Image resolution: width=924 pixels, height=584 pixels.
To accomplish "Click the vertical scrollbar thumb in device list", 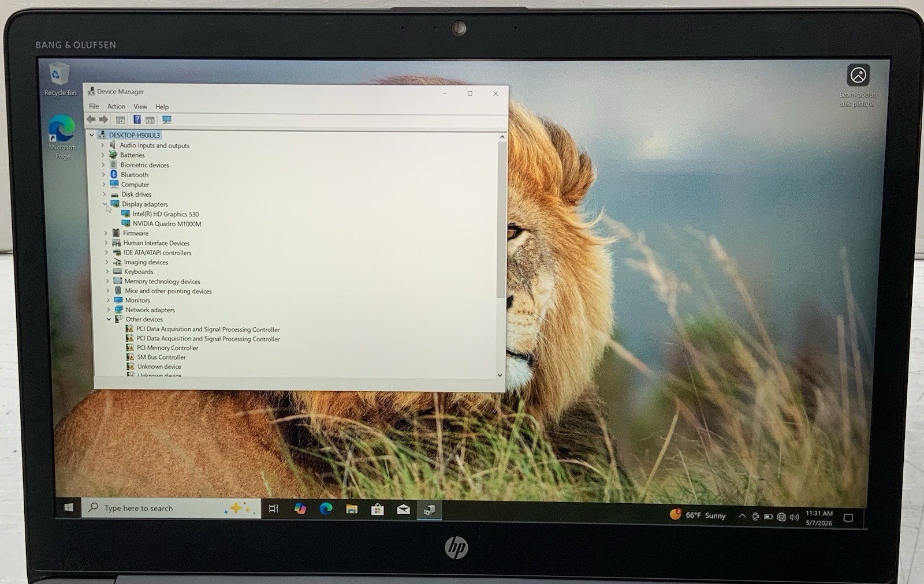I will tap(501, 219).
